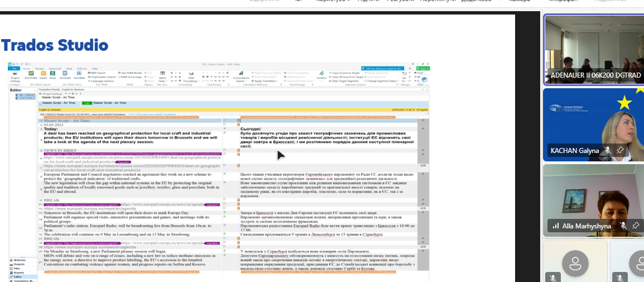Toggle the muted microphone on Alla Marhyshyna's tile
Screen dimensions: 644x282
(623, 226)
